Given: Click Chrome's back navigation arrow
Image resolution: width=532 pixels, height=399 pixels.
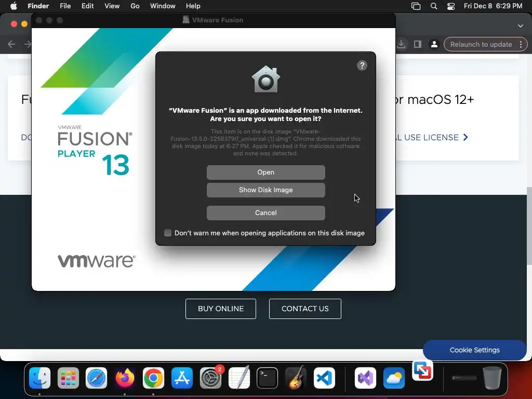Looking at the screenshot, I should coord(11,44).
